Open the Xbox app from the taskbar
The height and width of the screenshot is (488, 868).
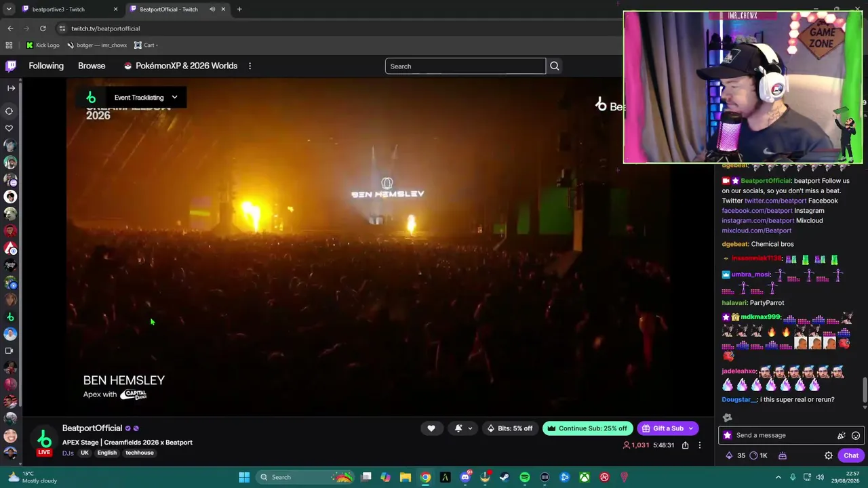(x=584, y=477)
